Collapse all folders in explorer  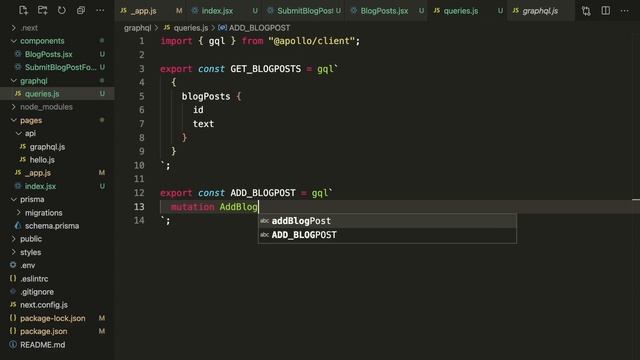[x=81, y=10]
